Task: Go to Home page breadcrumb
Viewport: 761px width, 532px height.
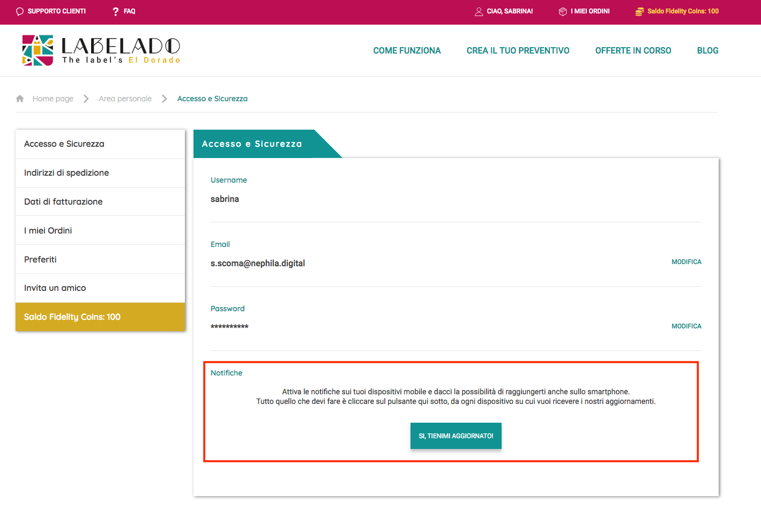Action: 53,99
